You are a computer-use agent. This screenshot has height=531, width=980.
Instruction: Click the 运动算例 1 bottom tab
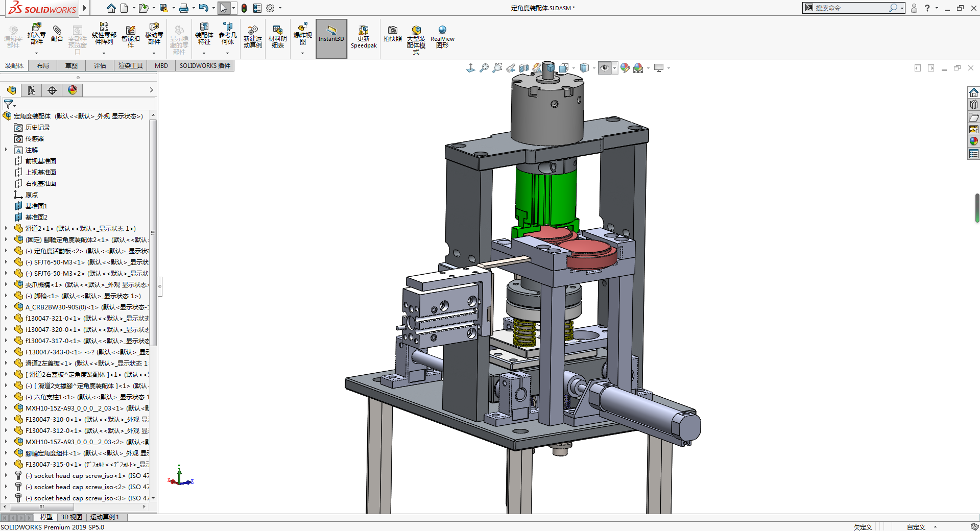point(105,517)
